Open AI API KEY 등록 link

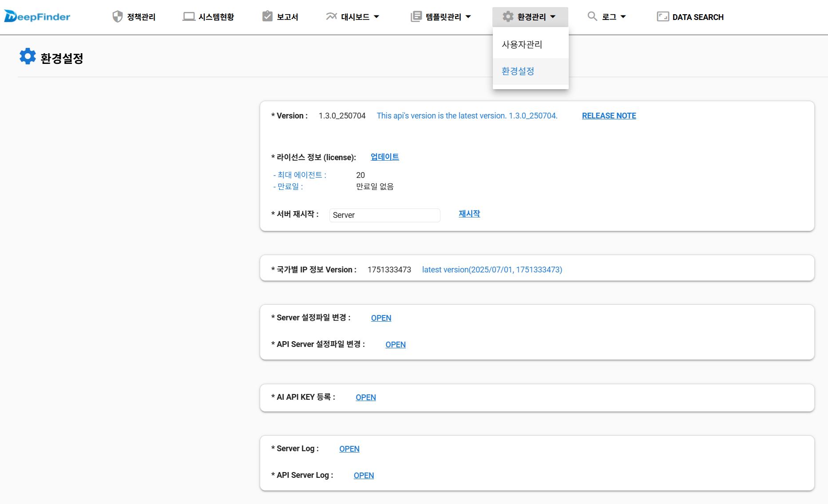(366, 398)
